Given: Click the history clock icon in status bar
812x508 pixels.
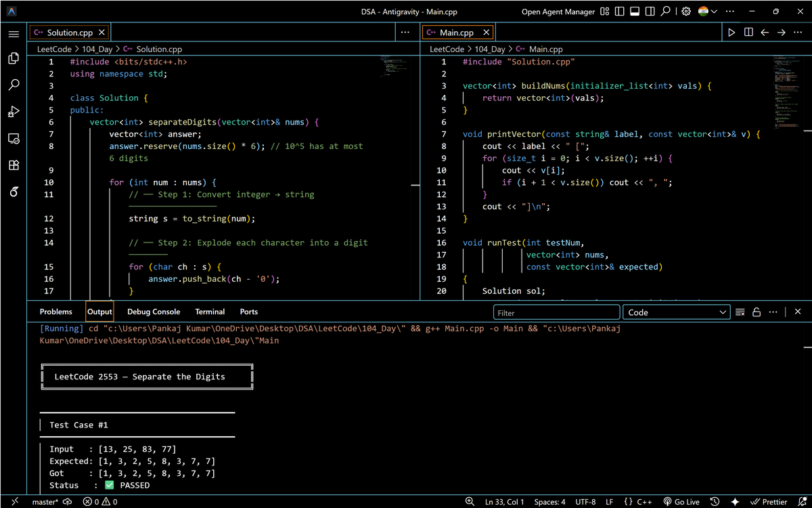Looking at the screenshot, I should (x=715, y=502).
